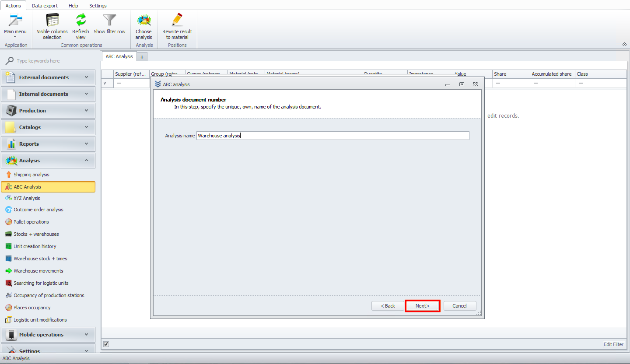
Task: Expand Production section
Action: tap(48, 111)
